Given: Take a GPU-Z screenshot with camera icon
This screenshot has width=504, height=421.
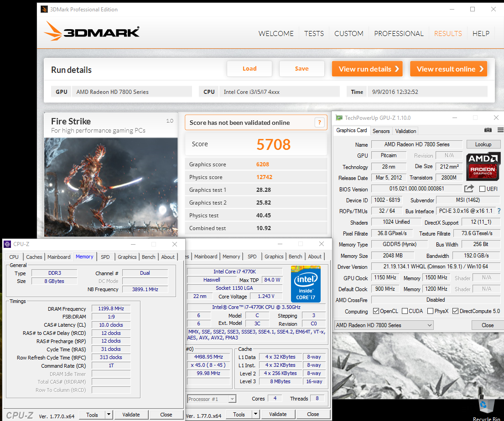Looking at the screenshot, I should click(x=488, y=130).
